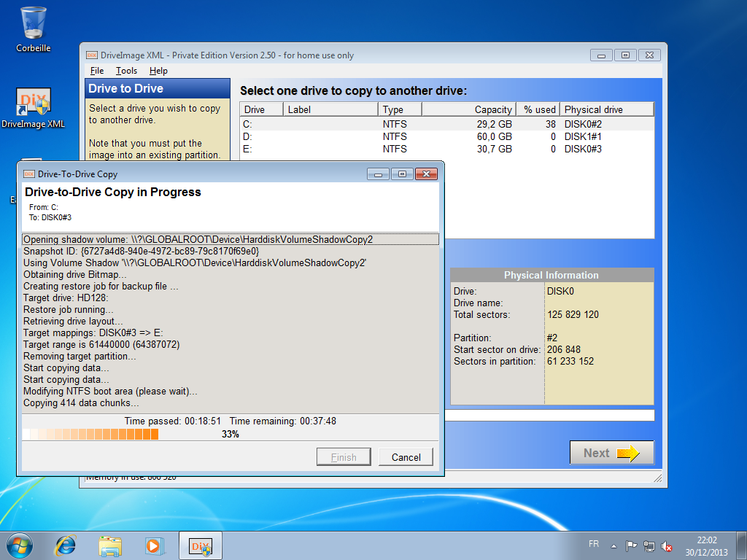
Task: Select the E: drive row
Action: point(447,149)
